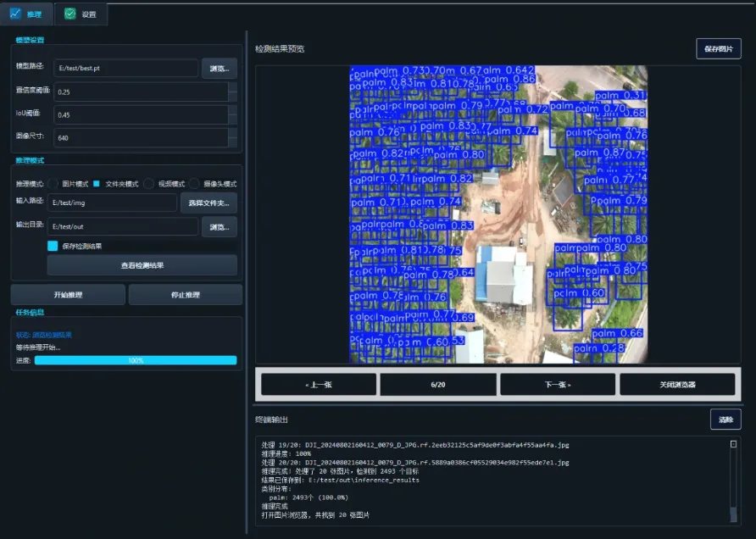Click the 停止推理 button
The height and width of the screenshot is (539, 756).
186,295
